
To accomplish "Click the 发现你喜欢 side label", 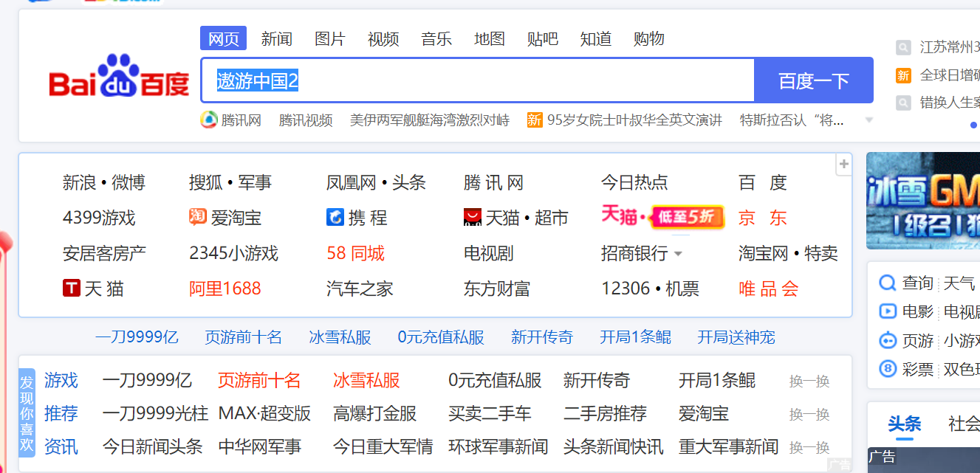I will (27, 413).
